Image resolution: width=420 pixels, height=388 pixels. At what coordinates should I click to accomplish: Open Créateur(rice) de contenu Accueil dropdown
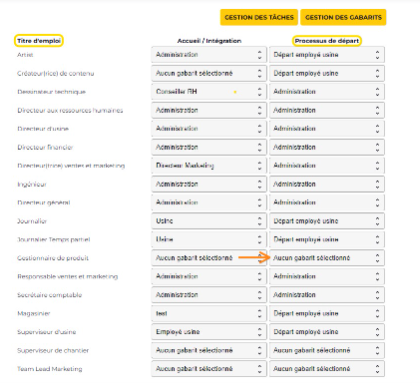tap(209, 73)
